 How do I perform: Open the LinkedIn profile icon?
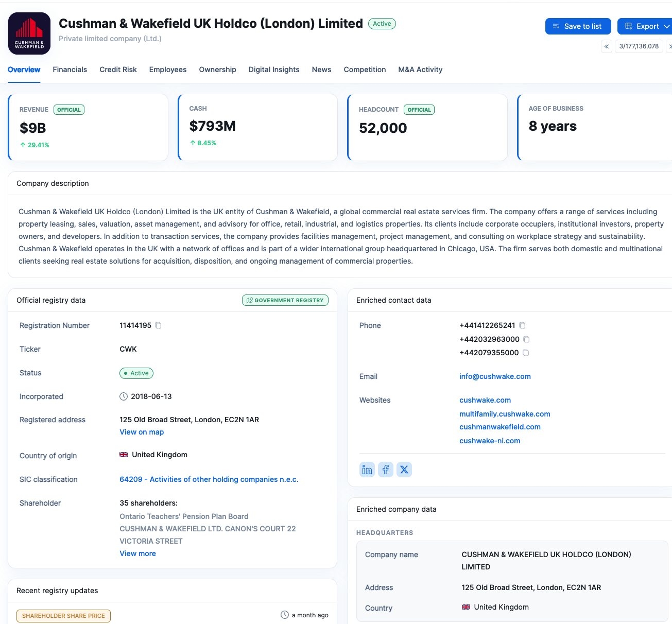pos(367,470)
